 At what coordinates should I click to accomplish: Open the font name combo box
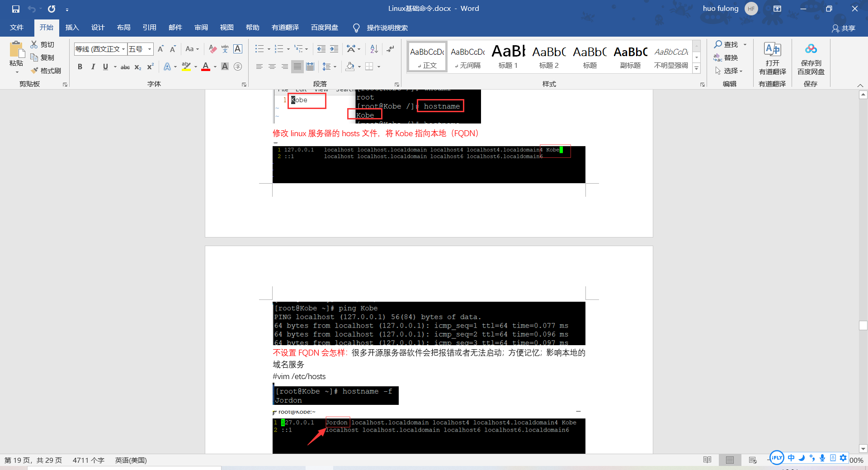(100, 49)
